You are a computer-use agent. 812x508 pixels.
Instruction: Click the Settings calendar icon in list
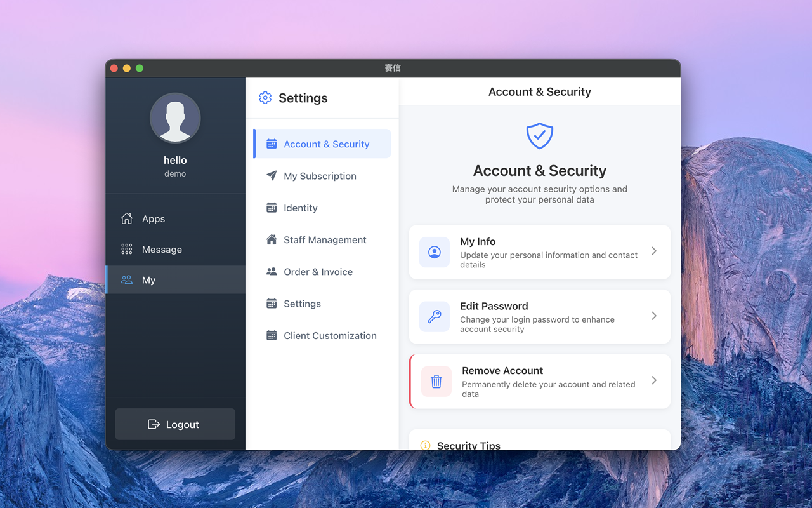point(272,304)
